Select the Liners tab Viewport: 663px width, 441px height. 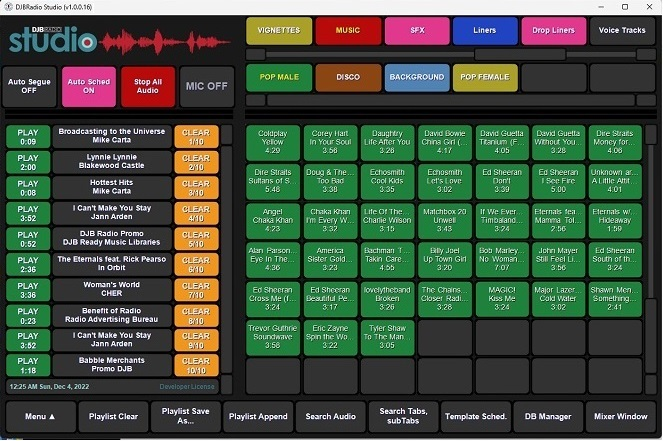[x=485, y=30]
